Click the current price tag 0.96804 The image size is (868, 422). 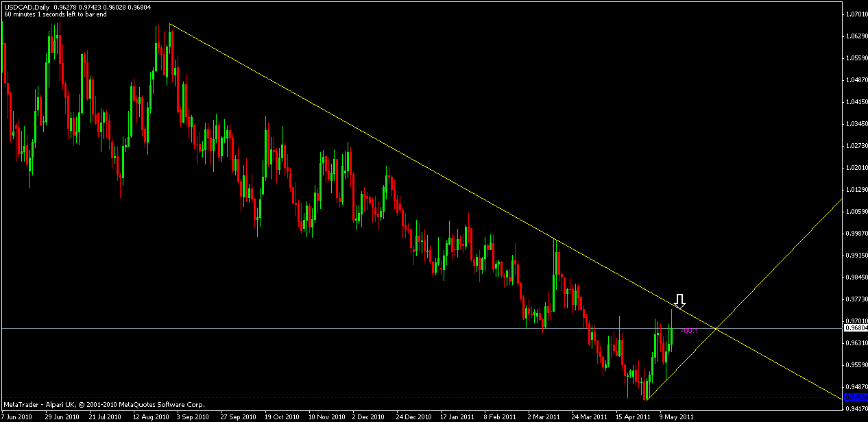855,329
